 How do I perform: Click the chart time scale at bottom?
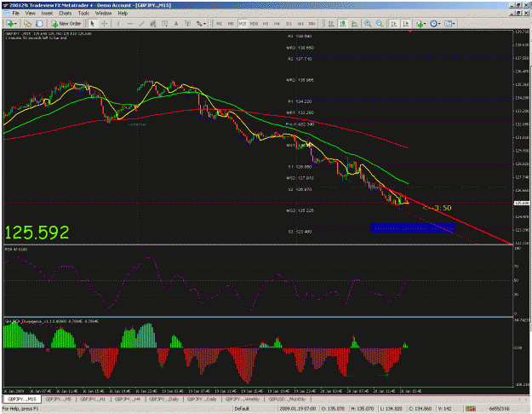point(258,390)
